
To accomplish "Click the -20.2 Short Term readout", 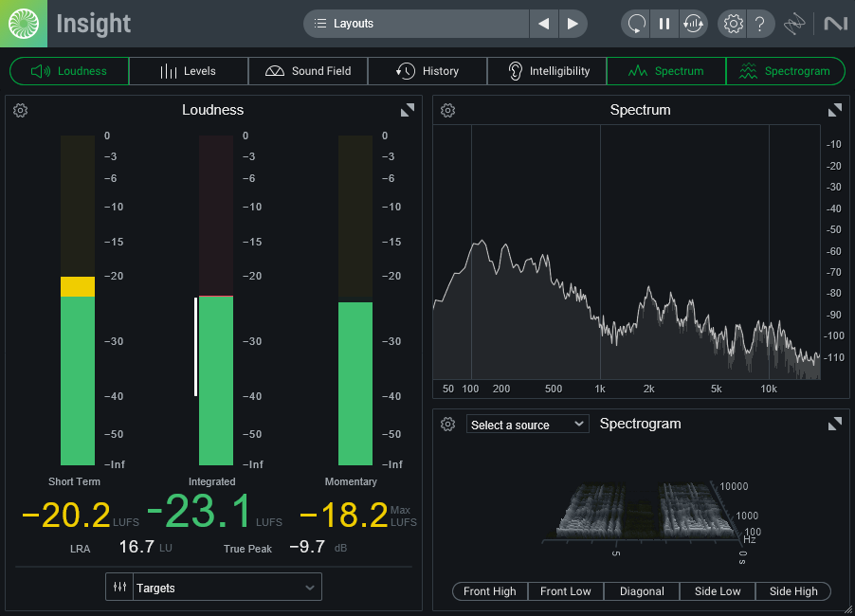I will (x=66, y=515).
